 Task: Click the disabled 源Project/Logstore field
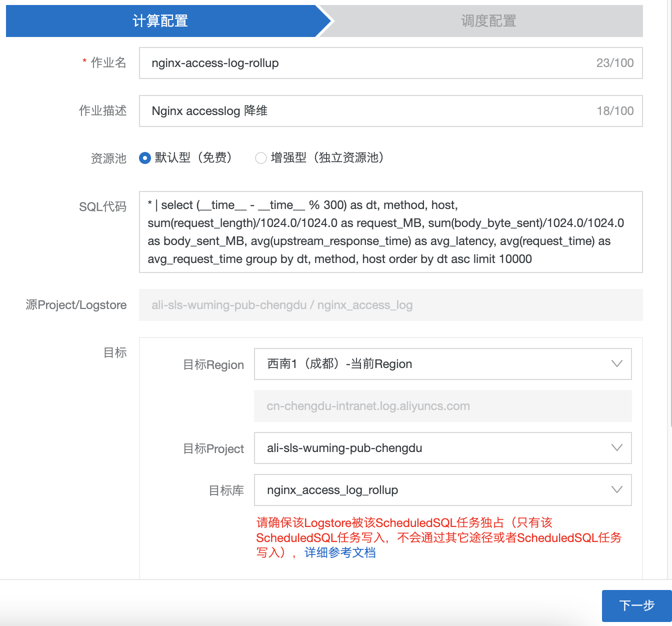(x=391, y=305)
